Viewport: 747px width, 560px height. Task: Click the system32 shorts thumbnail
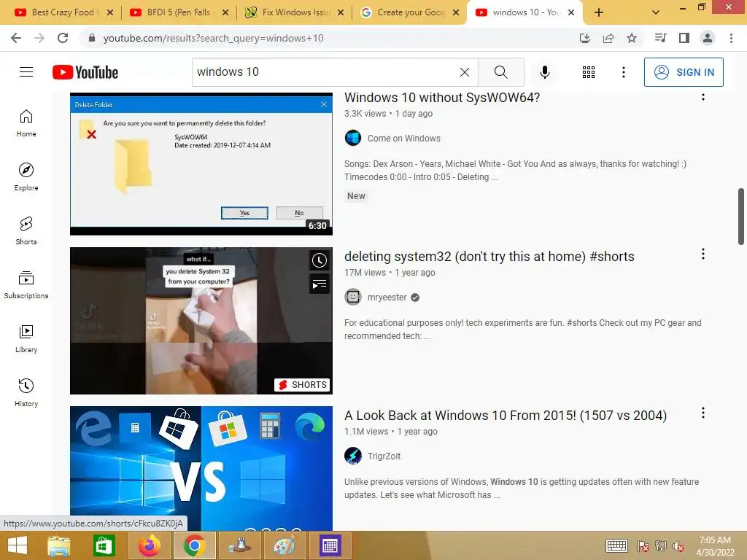click(x=201, y=321)
